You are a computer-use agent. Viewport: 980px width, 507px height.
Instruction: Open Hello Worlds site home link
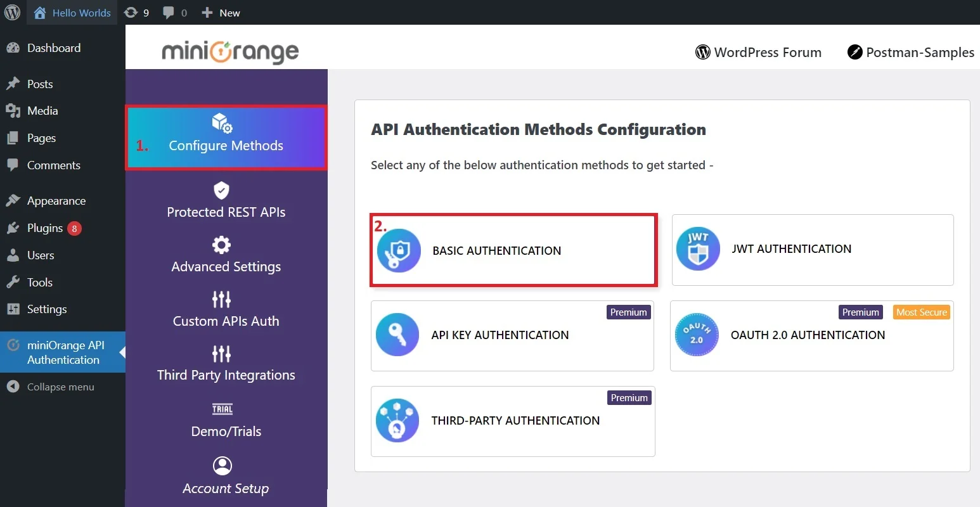(x=72, y=13)
